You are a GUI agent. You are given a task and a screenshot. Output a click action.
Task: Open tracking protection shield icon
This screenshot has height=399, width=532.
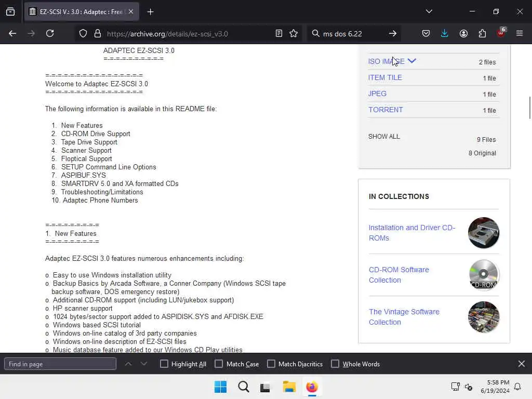pyautogui.click(x=83, y=34)
